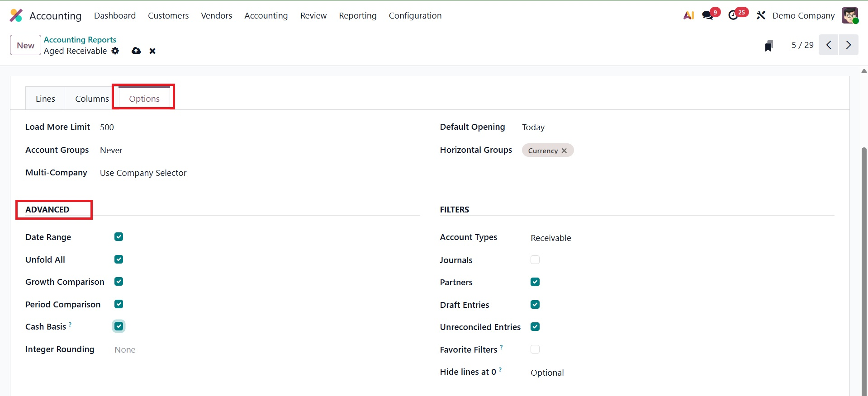The height and width of the screenshot is (396, 868).
Task: Open the Customers menu
Action: 168,15
